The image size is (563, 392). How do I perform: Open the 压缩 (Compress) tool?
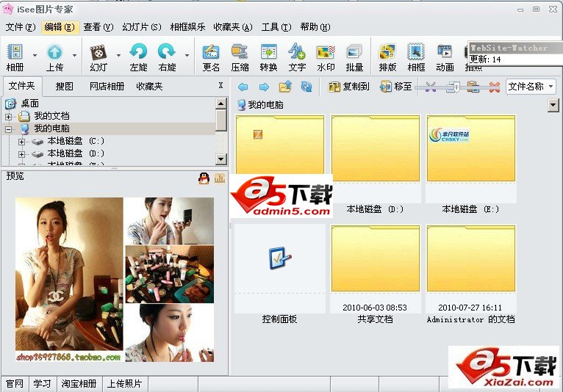point(240,55)
